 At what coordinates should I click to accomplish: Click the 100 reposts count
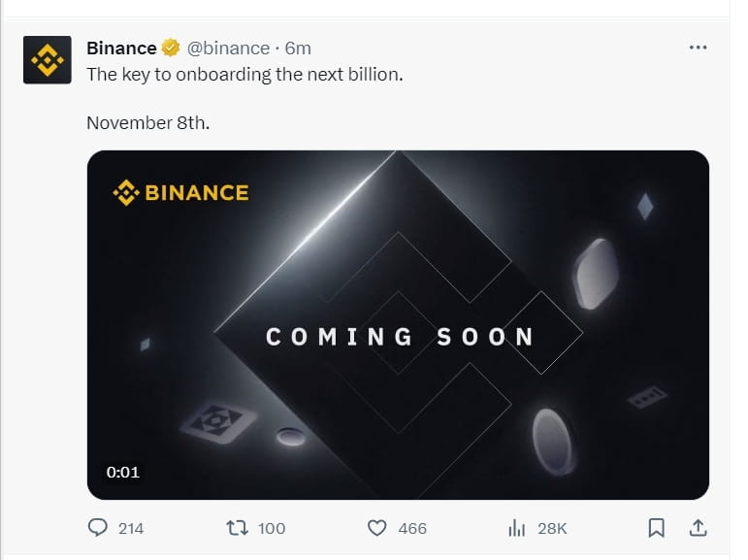(x=272, y=529)
